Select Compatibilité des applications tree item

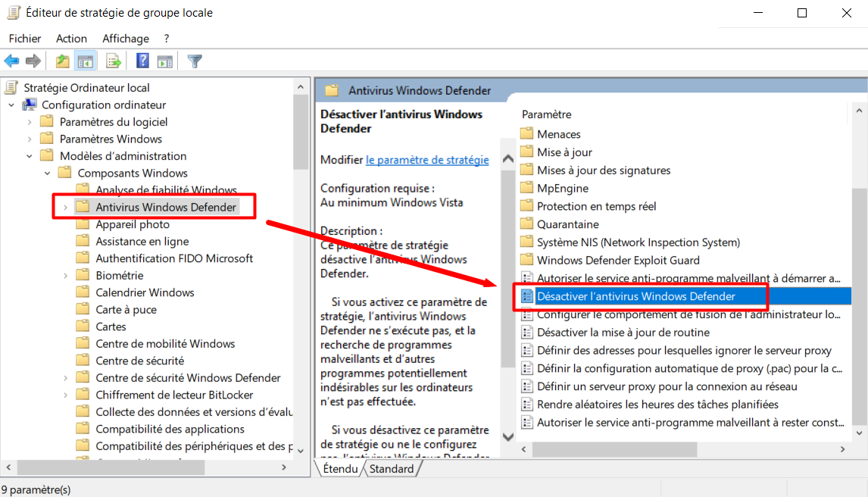[x=170, y=429]
